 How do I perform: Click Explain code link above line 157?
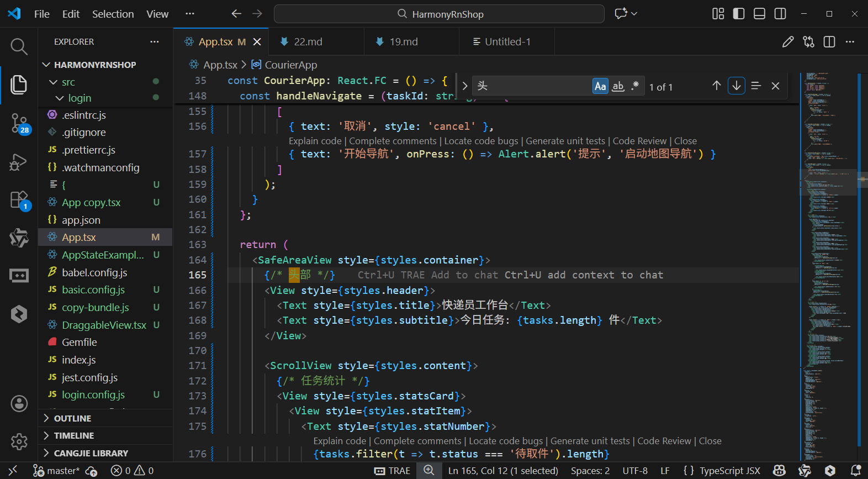tap(315, 141)
